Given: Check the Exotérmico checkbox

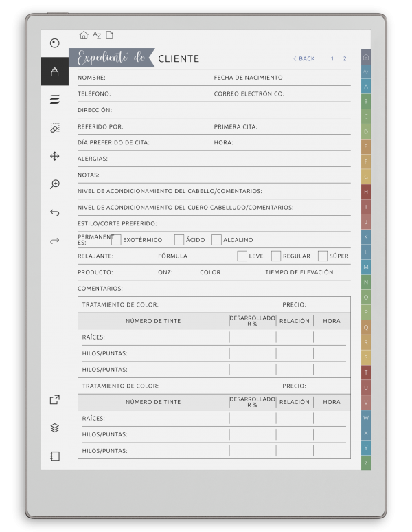Looking at the screenshot, I should tap(116, 240).
